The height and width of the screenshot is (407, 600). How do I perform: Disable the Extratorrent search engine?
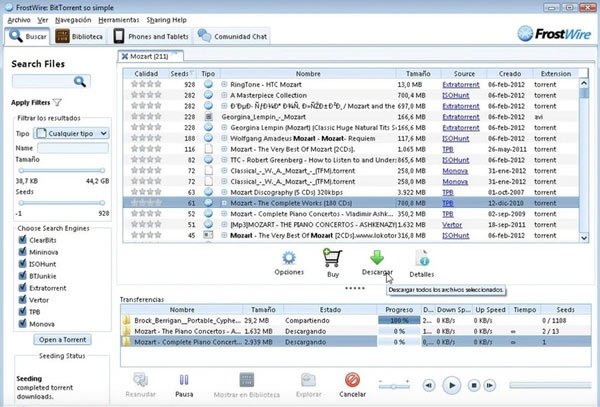(x=22, y=288)
